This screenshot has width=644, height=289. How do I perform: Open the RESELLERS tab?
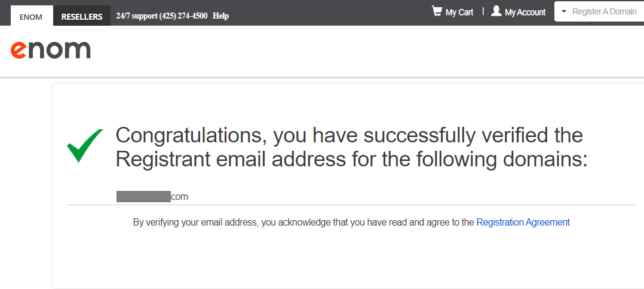click(82, 17)
